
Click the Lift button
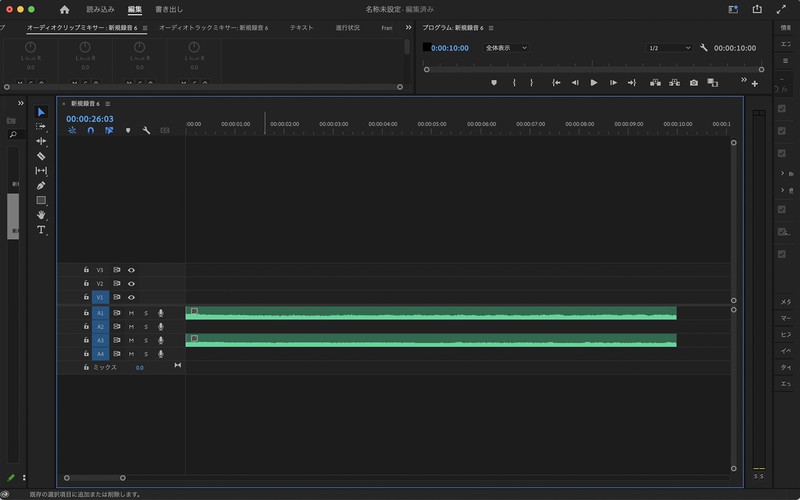point(655,83)
